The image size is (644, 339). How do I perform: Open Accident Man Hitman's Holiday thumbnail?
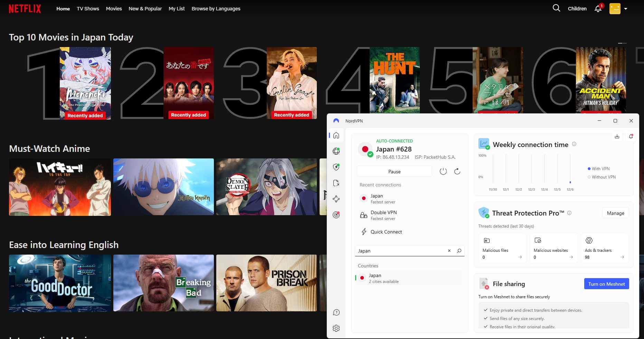tap(601, 80)
